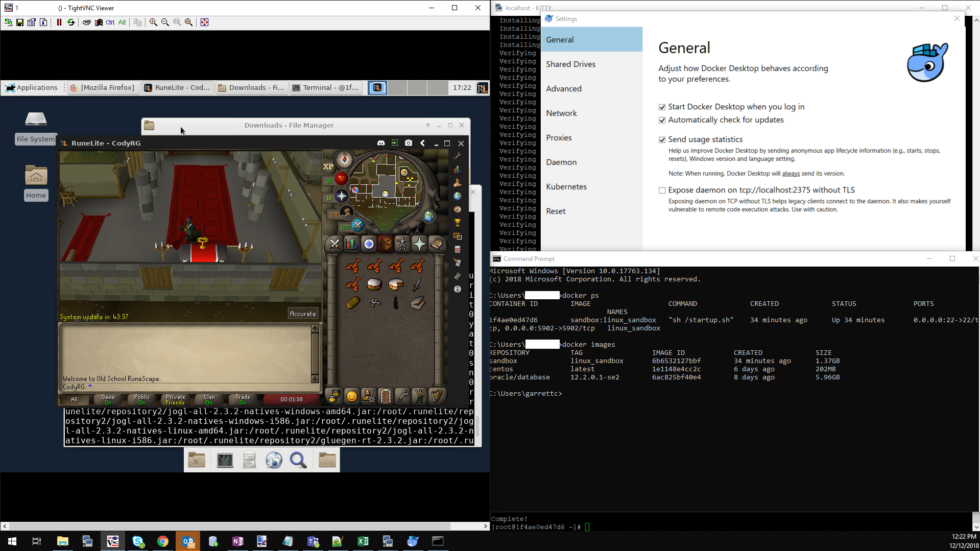Click the Logout door icon
The width and height of the screenshot is (980, 551).
pos(386,396)
